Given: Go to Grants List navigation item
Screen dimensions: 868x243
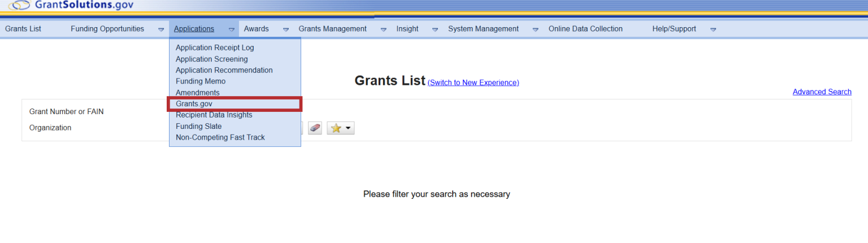Looking at the screenshot, I should point(23,29).
